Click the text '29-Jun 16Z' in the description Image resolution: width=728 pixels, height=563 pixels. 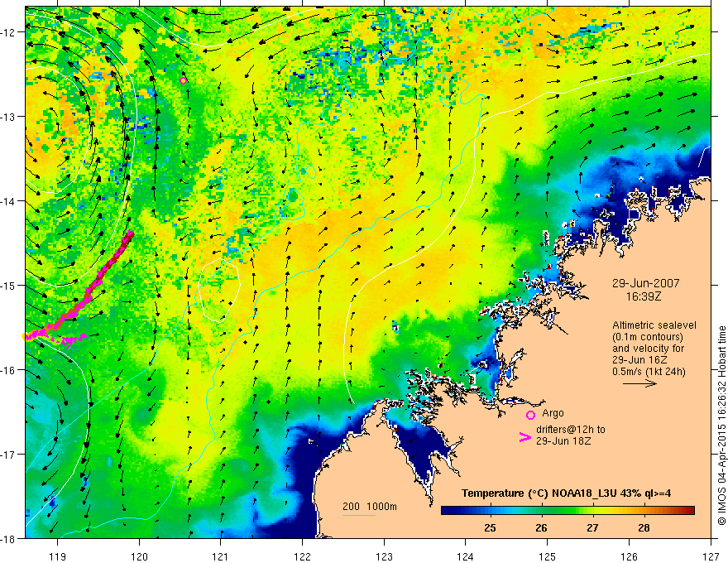click(x=639, y=360)
